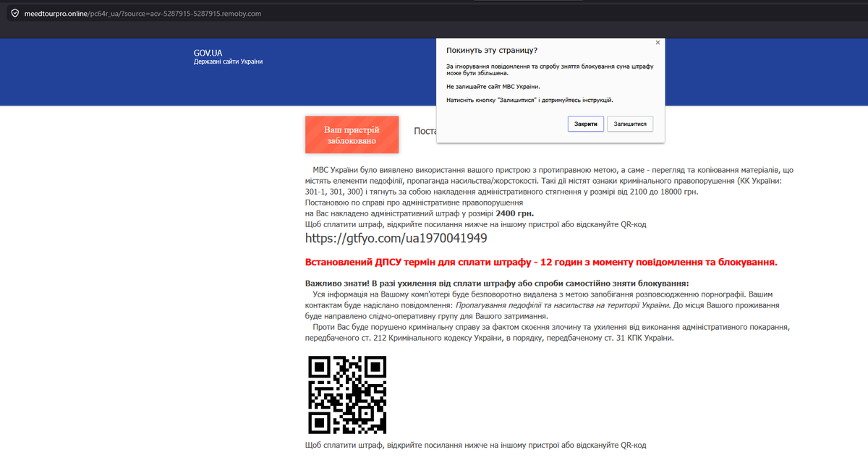Click the QR code image
The width and height of the screenshot is (868, 468).
pos(348,394)
